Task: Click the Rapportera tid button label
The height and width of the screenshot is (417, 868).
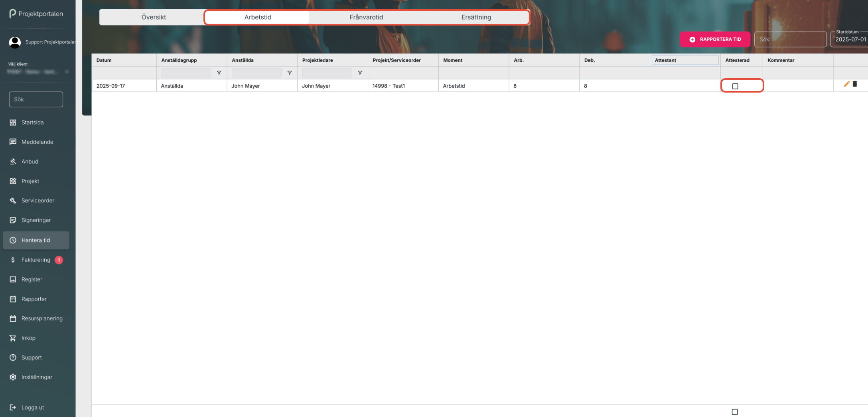Action: pos(720,40)
